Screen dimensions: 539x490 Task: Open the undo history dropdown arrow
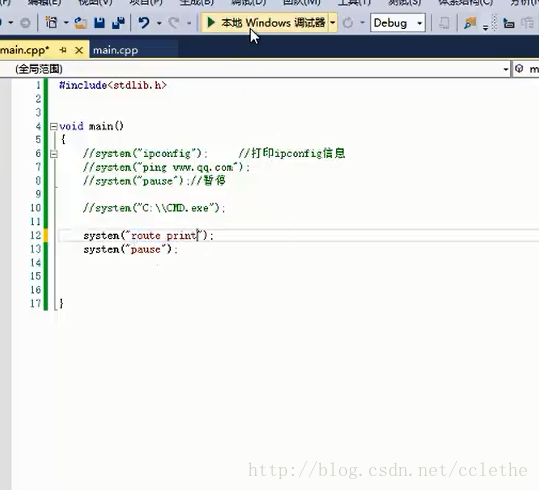tap(159, 23)
